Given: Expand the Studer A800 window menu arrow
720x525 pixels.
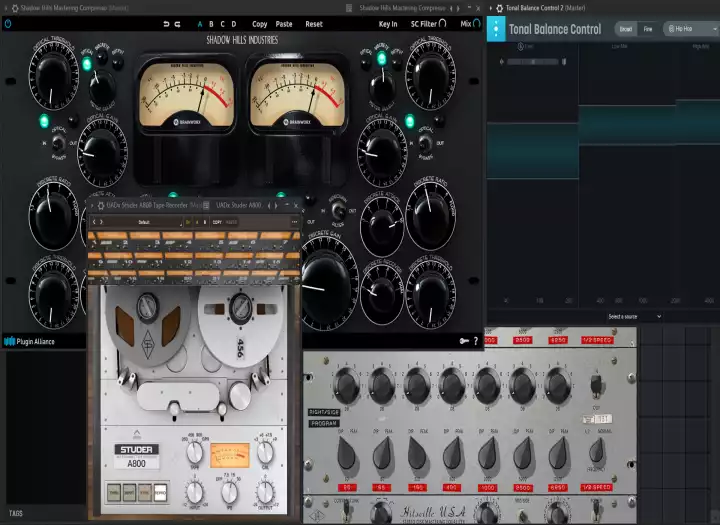Looking at the screenshot, I should click(x=92, y=205).
